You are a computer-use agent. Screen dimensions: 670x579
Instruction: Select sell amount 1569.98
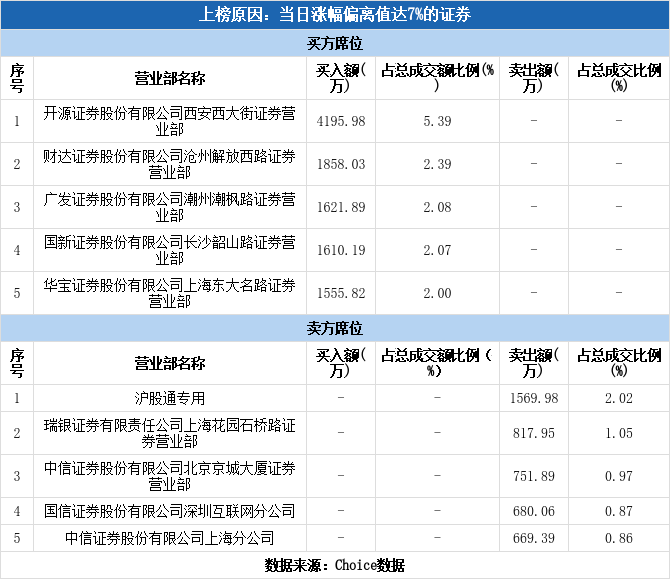click(534, 398)
